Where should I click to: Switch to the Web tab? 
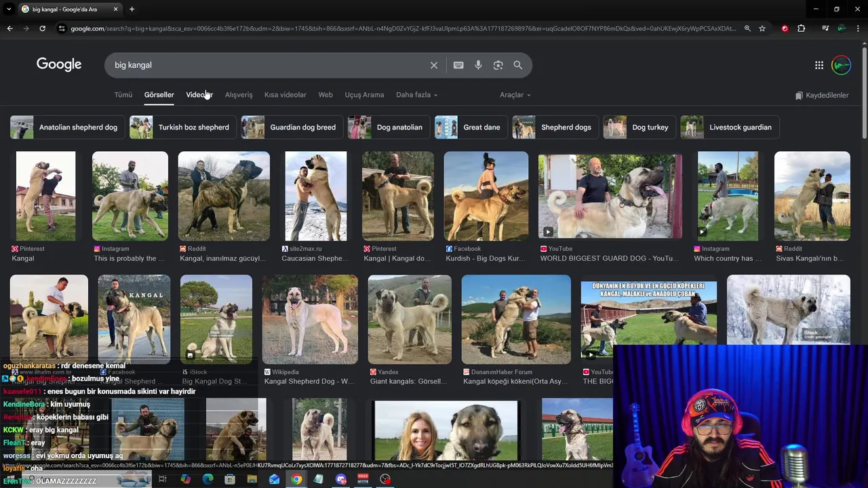click(325, 95)
